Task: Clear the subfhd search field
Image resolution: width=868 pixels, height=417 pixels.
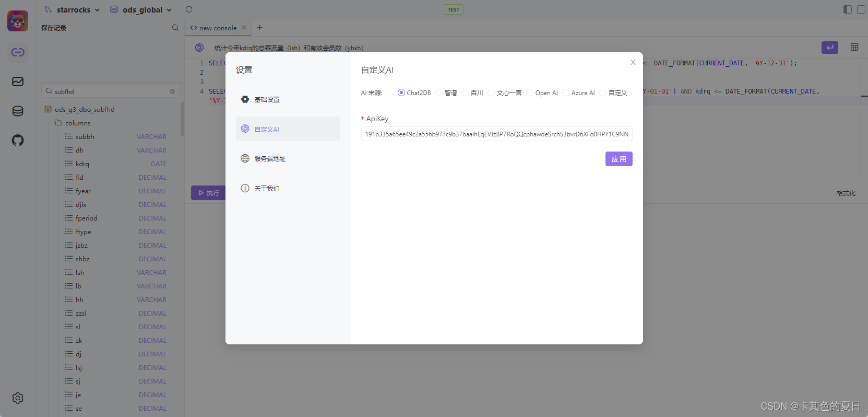Action: coord(172,91)
